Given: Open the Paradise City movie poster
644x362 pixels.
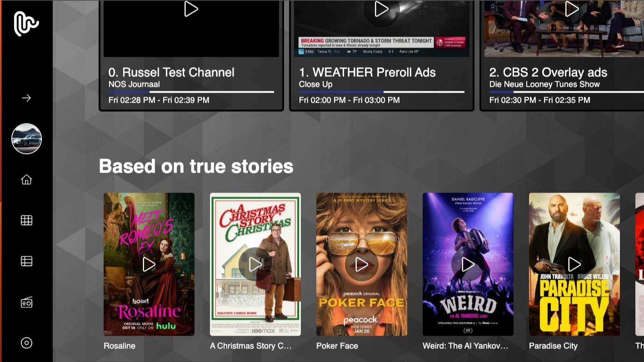Looking at the screenshot, I should pyautogui.click(x=574, y=264).
